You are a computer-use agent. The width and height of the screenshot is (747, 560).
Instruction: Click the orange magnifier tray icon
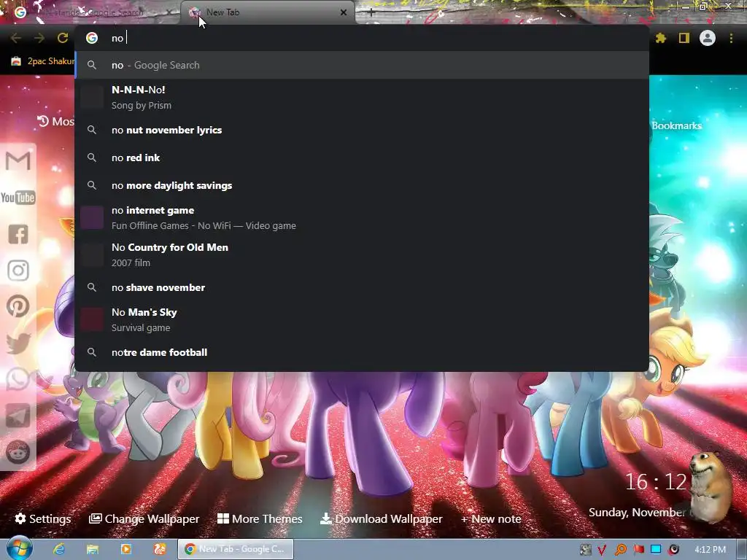pyautogui.click(x=620, y=550)
